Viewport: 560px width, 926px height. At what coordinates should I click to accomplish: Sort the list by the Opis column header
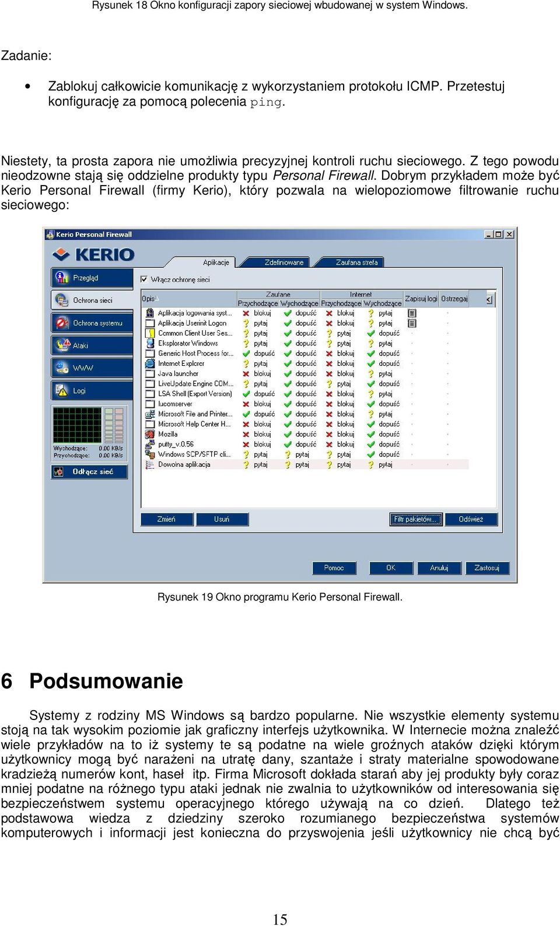click(188, 299)
